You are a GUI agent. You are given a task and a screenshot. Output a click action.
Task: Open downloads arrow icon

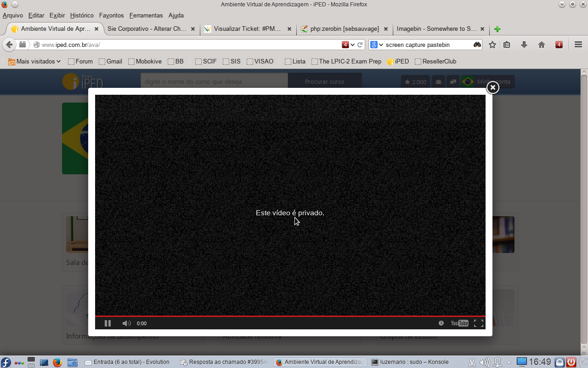[524, 45]
